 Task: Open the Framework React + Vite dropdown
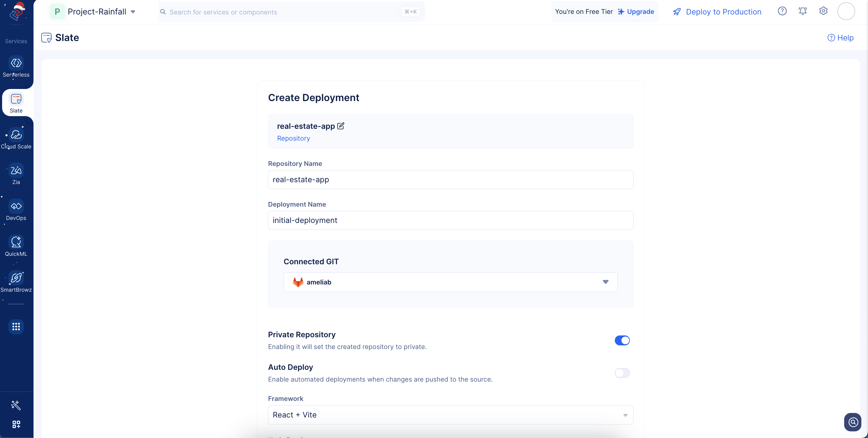tap(451, 415)
